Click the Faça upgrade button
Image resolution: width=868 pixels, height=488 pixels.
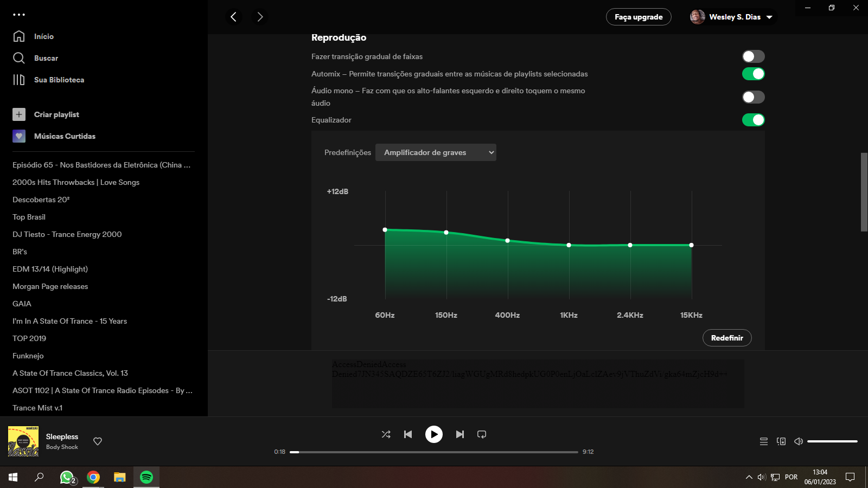[638, 17]
